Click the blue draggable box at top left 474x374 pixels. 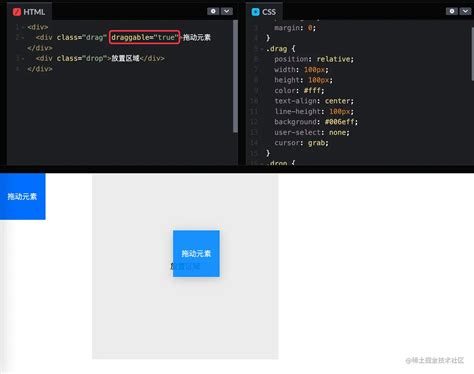coord(23,196)
